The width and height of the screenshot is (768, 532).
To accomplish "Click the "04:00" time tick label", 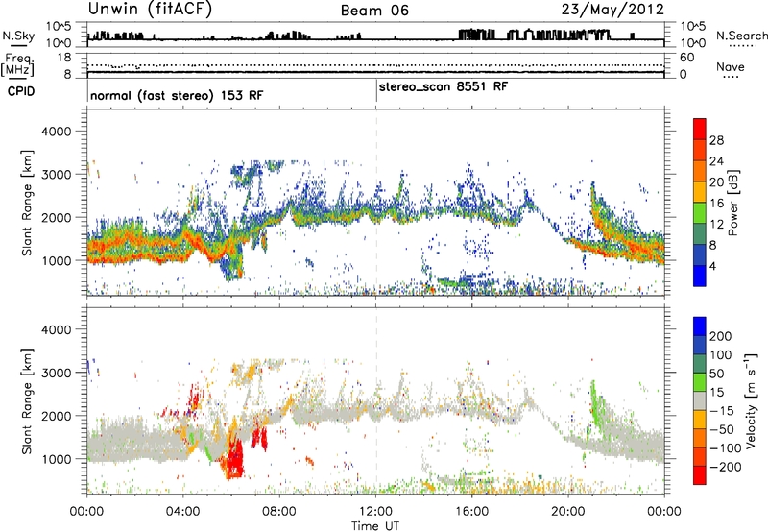I will pos(182,512).
